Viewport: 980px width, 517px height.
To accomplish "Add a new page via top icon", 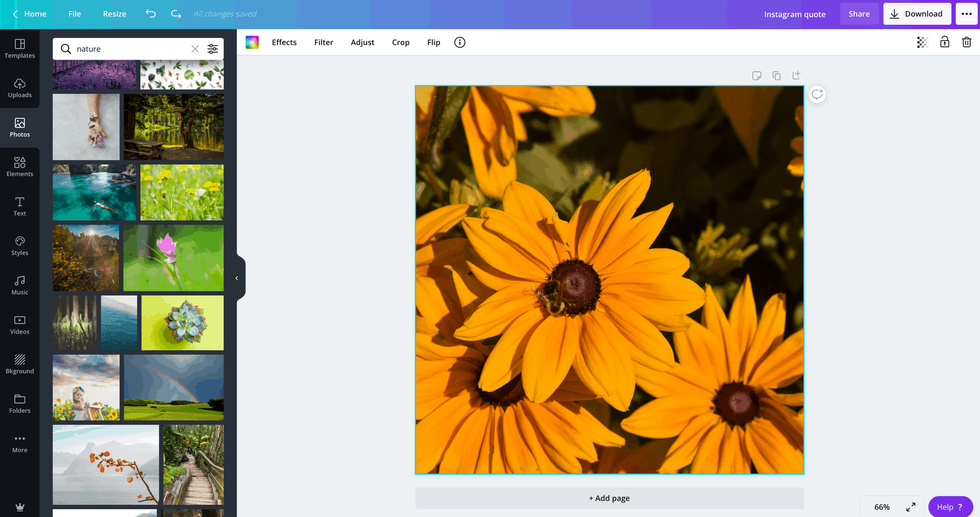I will 796,76.
